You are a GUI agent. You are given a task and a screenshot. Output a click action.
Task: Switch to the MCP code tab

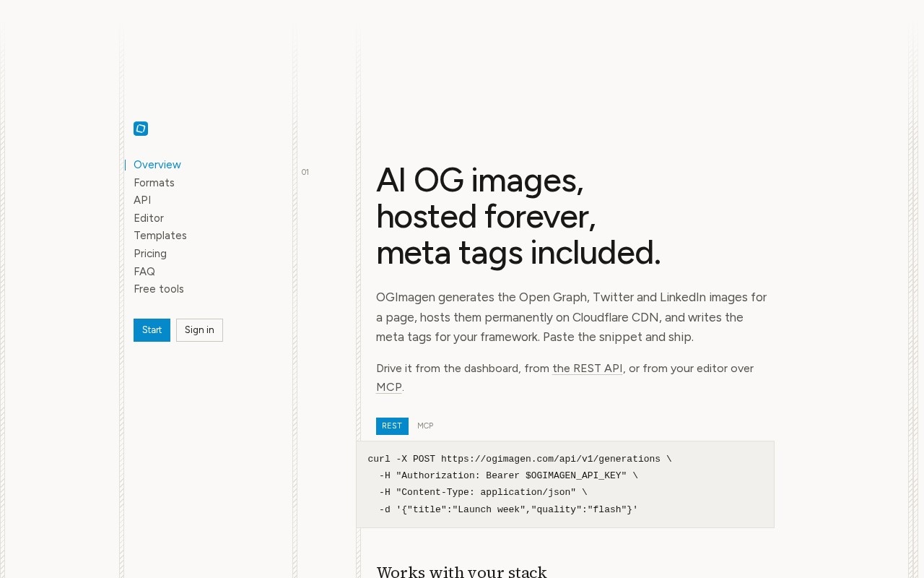[x=425, y=426]
